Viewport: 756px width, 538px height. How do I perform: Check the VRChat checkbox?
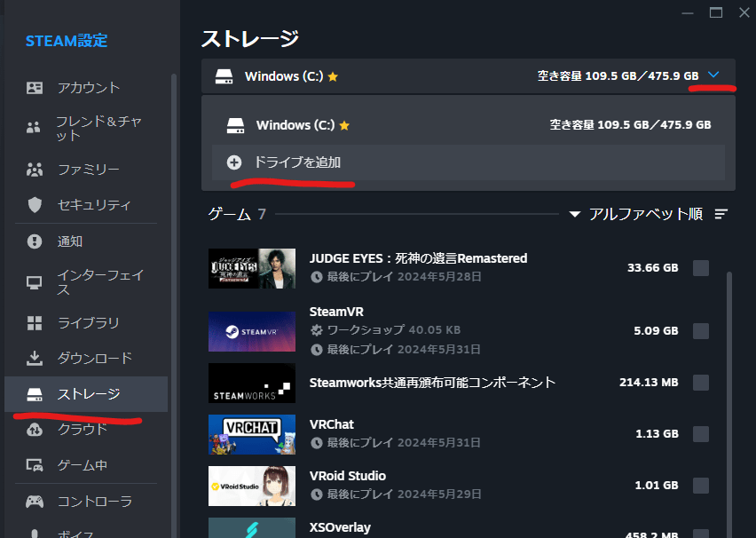(x=701, y=434)
